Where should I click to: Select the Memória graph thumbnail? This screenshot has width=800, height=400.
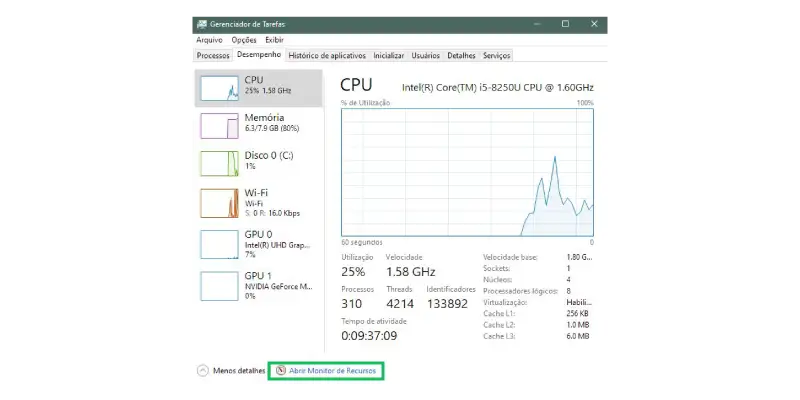[x=219, y=125]
